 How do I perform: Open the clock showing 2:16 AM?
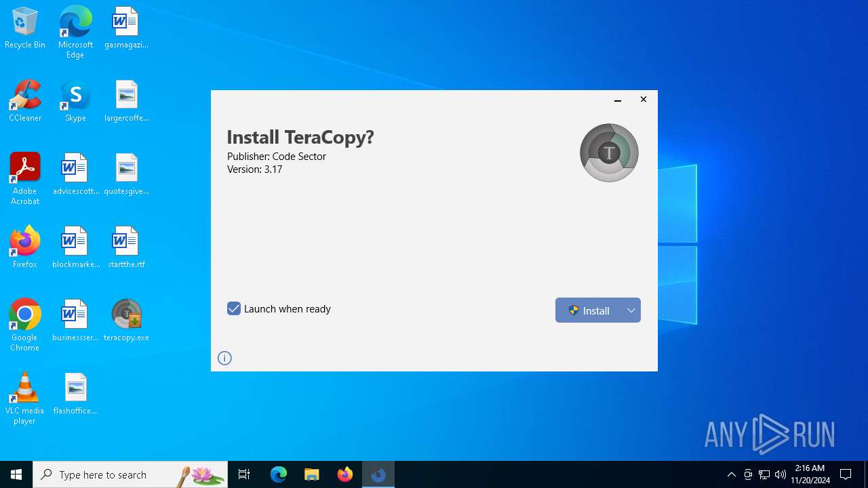[810, 474]
